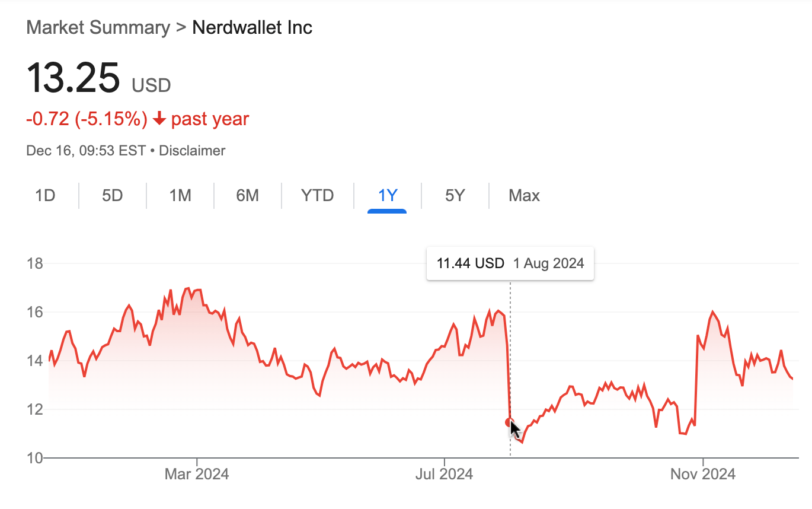Click the Jul 2024 axis label
Image resolution: width=812 pixels, height=509 pixels.
tap(444, 474)
